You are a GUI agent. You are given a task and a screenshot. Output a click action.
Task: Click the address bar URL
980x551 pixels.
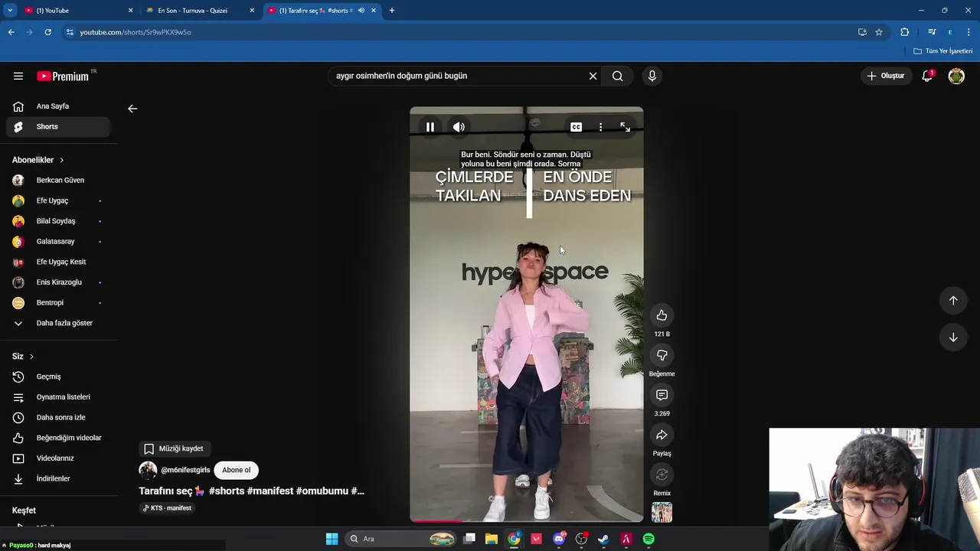pos(136,32)
